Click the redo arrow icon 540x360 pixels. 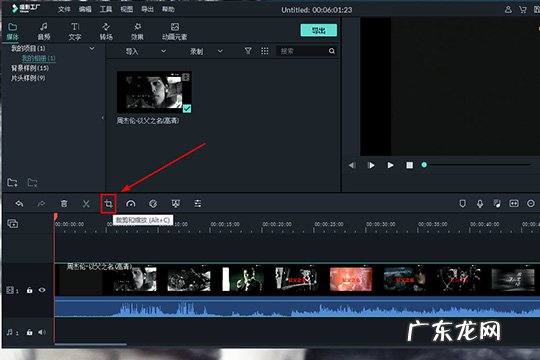(41, 204)
